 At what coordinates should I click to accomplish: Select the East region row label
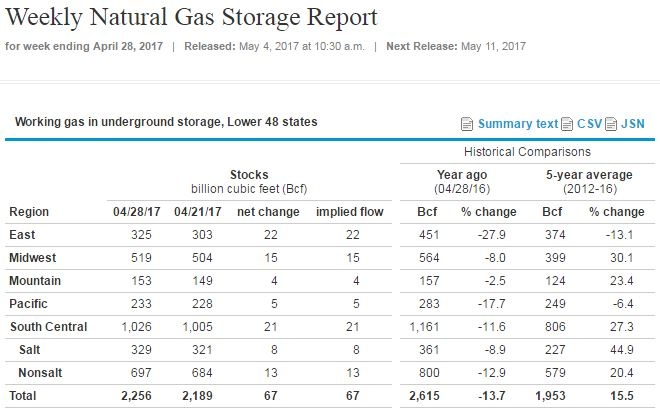coord(23,235)
